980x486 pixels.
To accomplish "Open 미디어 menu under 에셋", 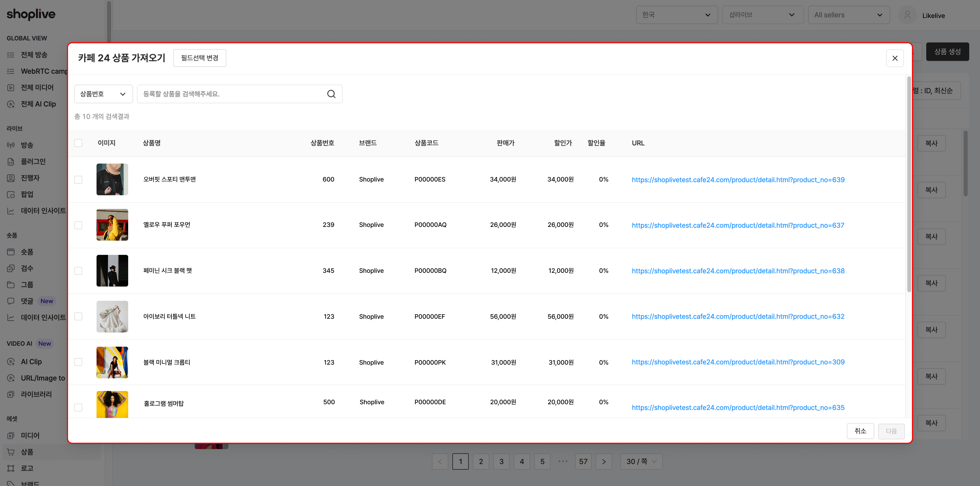I will click(x=30, y=435).
